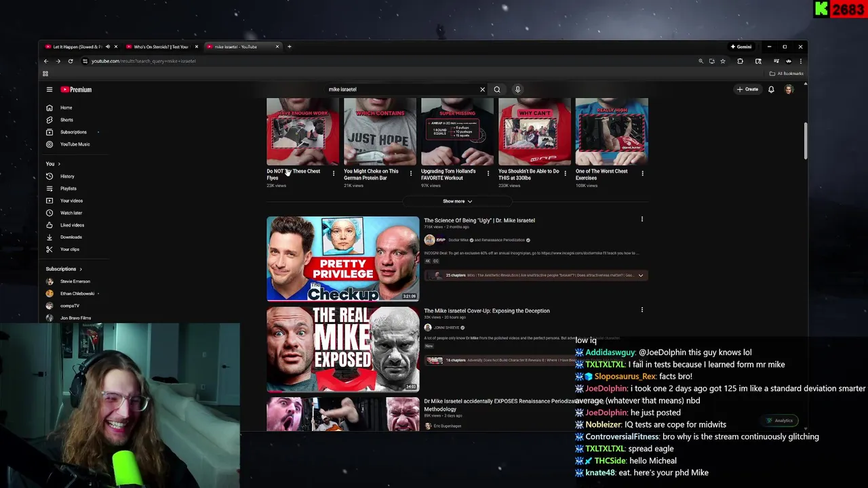
Task: Open Shorts in the sidebar
Action: click(68, 120)
